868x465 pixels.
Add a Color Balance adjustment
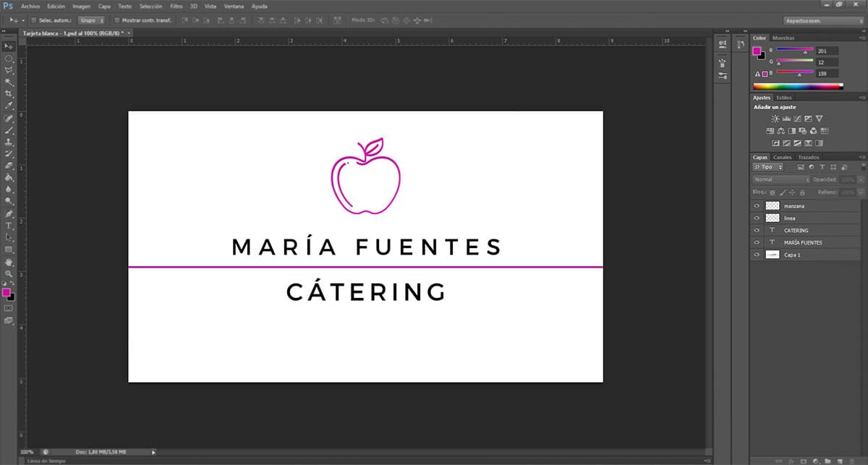click(x=781, y=131)
